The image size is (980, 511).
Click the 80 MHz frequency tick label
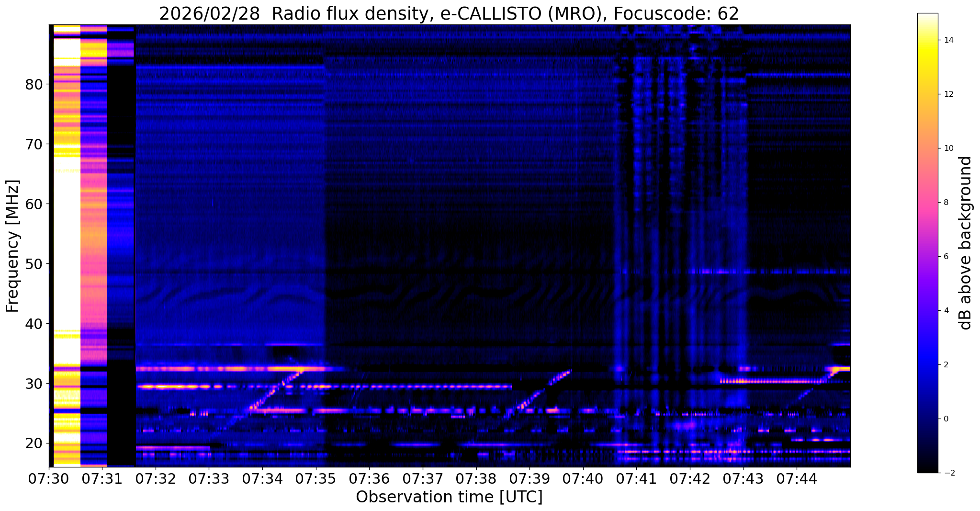tap(34, 85)
